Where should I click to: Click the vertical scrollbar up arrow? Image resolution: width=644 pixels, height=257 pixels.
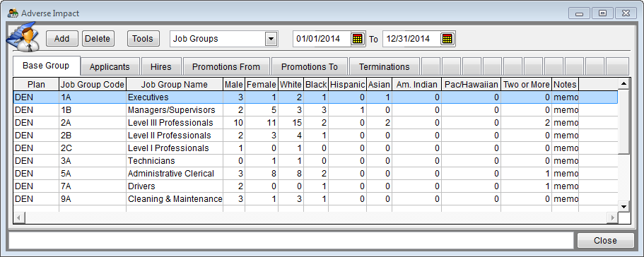point(624,83)
